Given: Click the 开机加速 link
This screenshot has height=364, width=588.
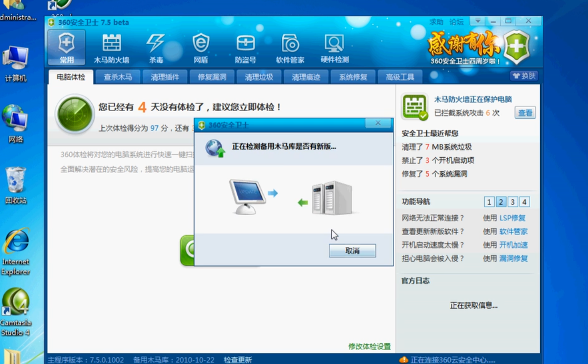Looking at the screenshot, I should [513, 245].
